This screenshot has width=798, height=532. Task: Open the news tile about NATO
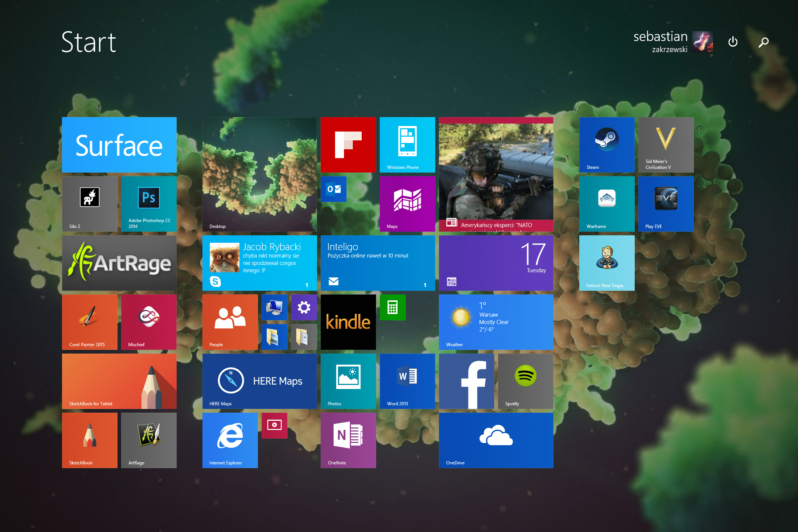click(x=496, y=174)
